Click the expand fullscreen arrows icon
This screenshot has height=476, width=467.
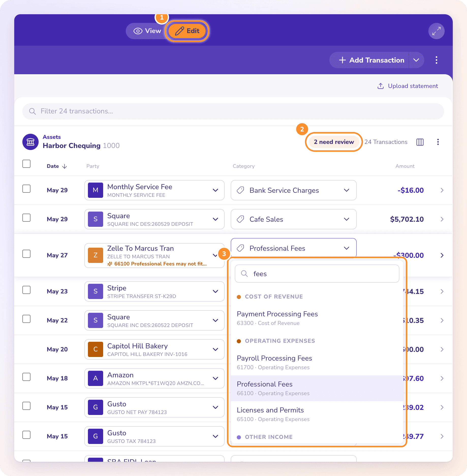[x=436, y=31]
